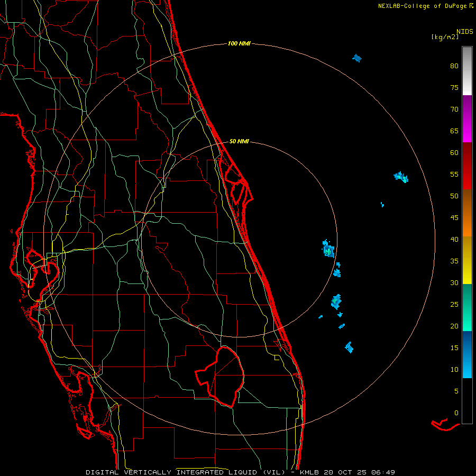Click the 80 value on the color scale
The height and width of the screenshot is (476, 476).
(454, 66)
